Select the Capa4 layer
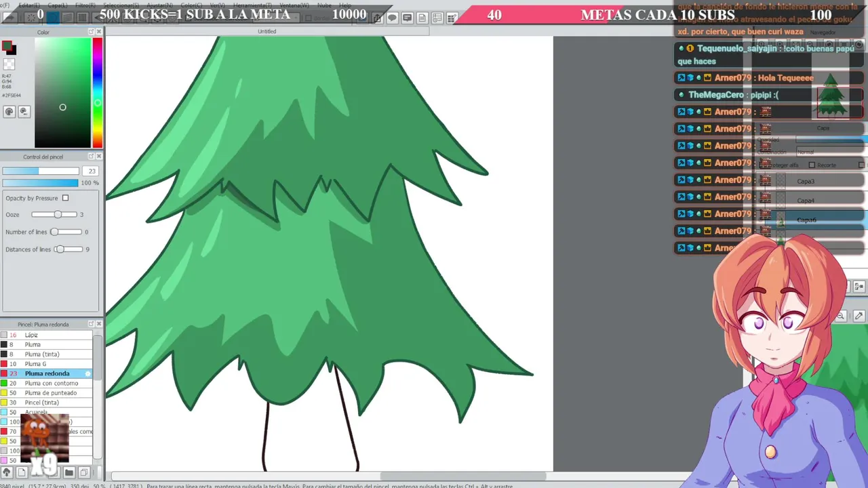Screen dimensions: 868x488 [x=811, y=201]
